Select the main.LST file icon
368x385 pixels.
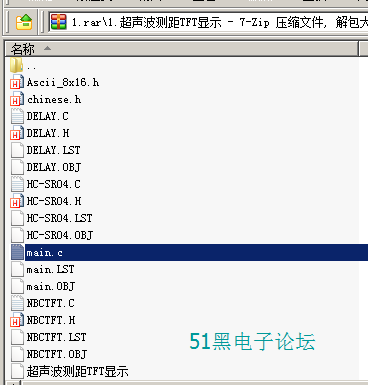click(17, 269)
